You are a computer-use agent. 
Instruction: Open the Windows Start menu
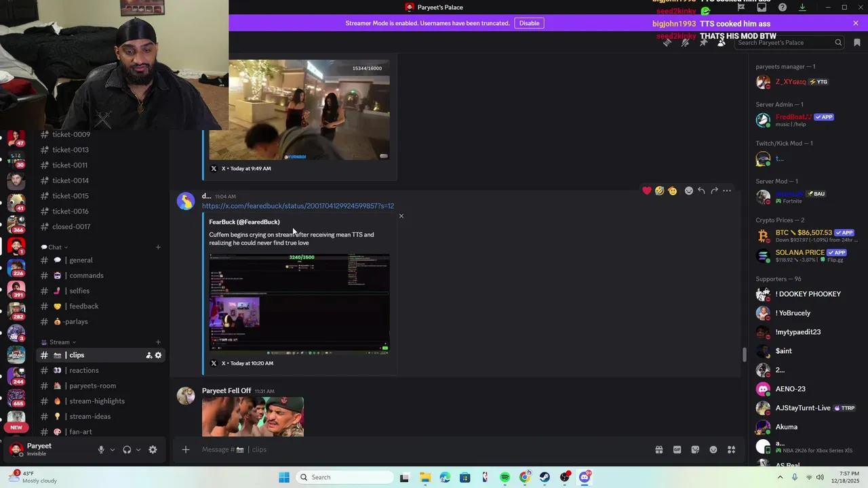point(284,478)
